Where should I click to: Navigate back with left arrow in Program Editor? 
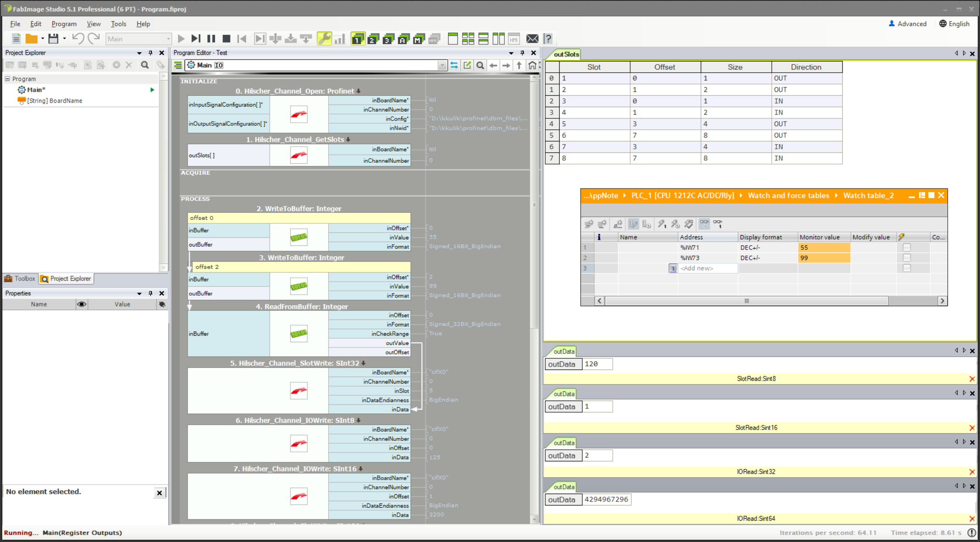coord(493,65)
